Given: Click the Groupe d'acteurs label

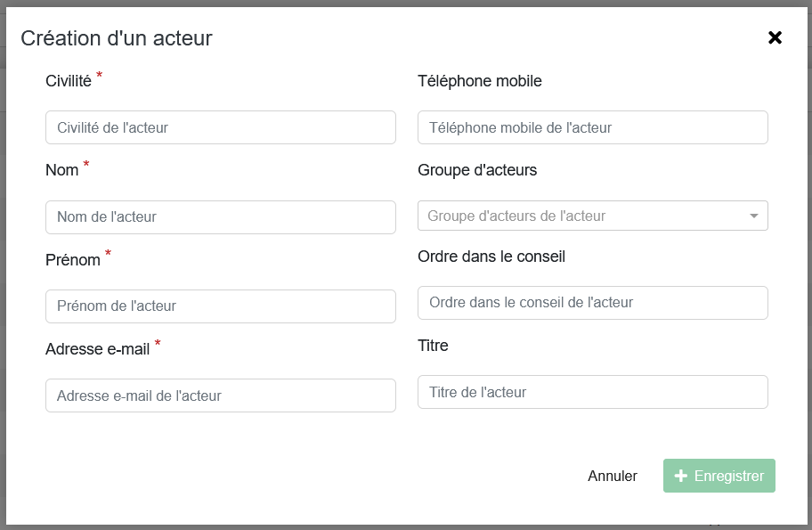Looking at the screenshot, I should [x=477, y=170].
